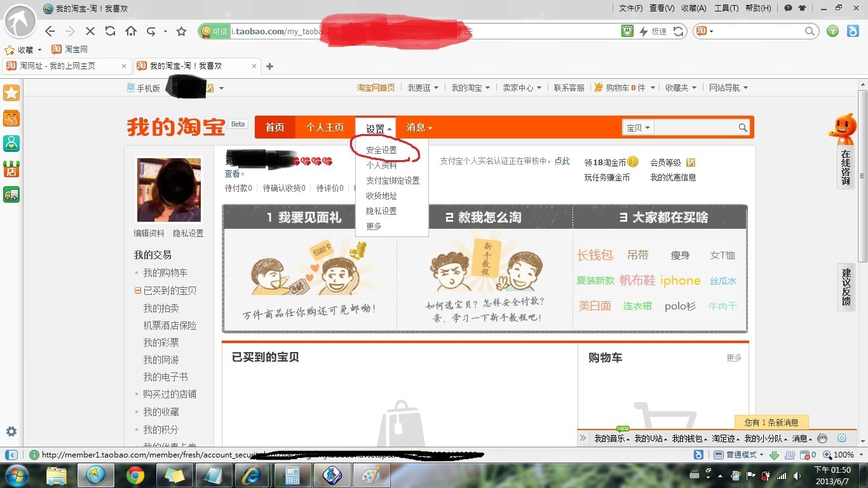Open Paint from the taskbar

[x=371, y=475]
